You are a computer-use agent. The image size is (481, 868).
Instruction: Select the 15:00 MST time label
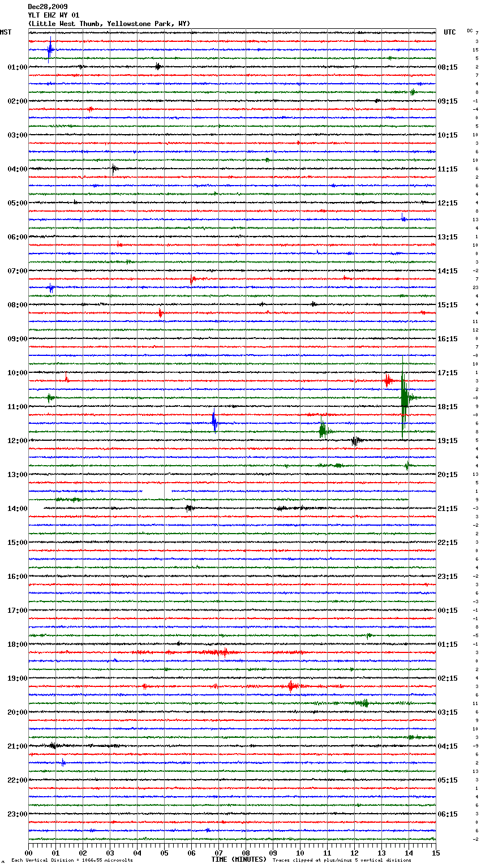(x=18, y=543)
